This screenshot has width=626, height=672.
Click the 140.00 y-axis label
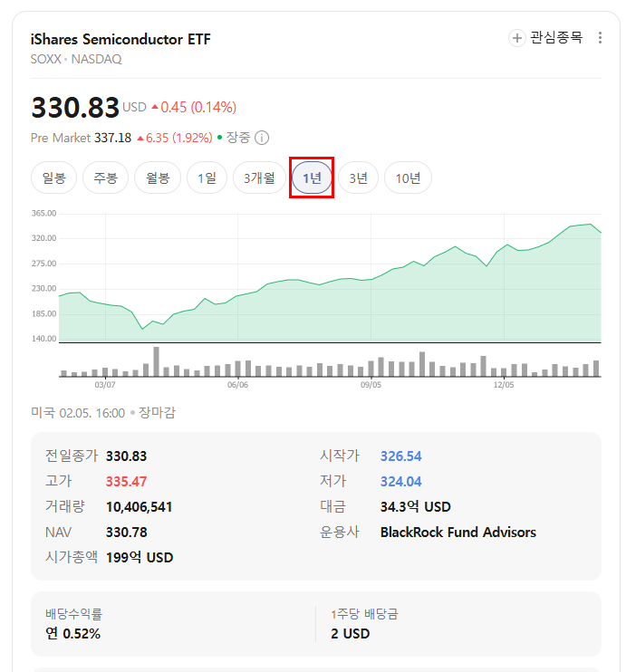click(x=43, y=339)
